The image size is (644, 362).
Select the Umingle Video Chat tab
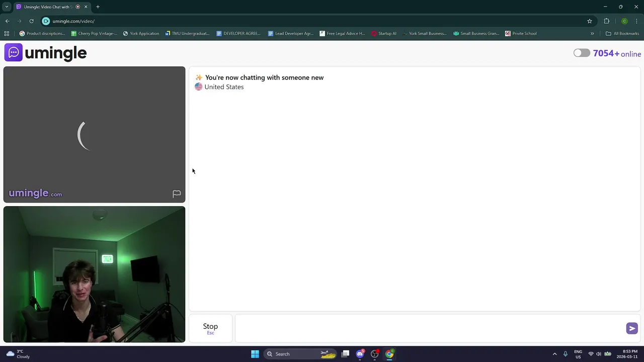pyautogui.click(x=48, y=7)
